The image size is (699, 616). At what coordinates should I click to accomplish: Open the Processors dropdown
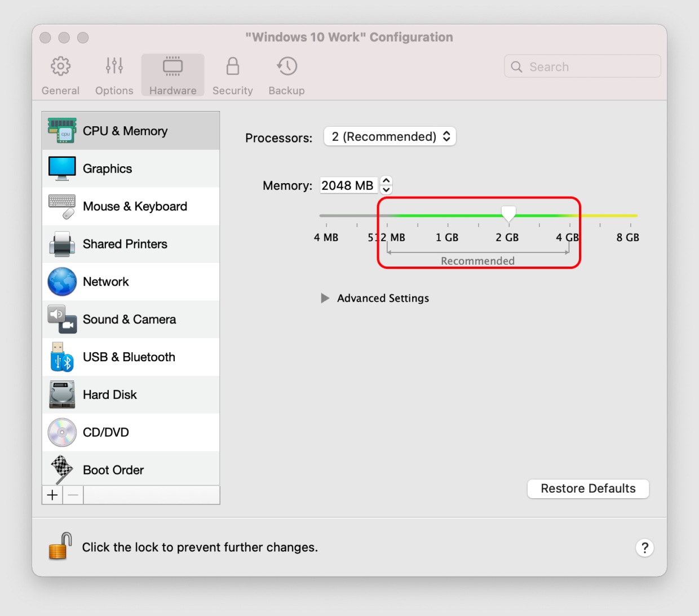pos(390,136)
